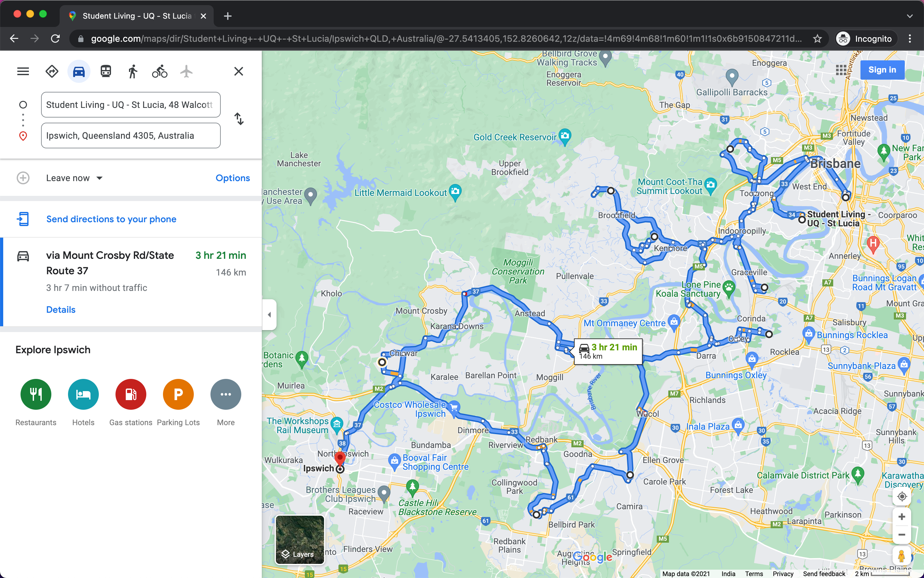Open Bunnings Rocklea marker
The width and height of the screenshot is (924, 578).
click(809, 334)
